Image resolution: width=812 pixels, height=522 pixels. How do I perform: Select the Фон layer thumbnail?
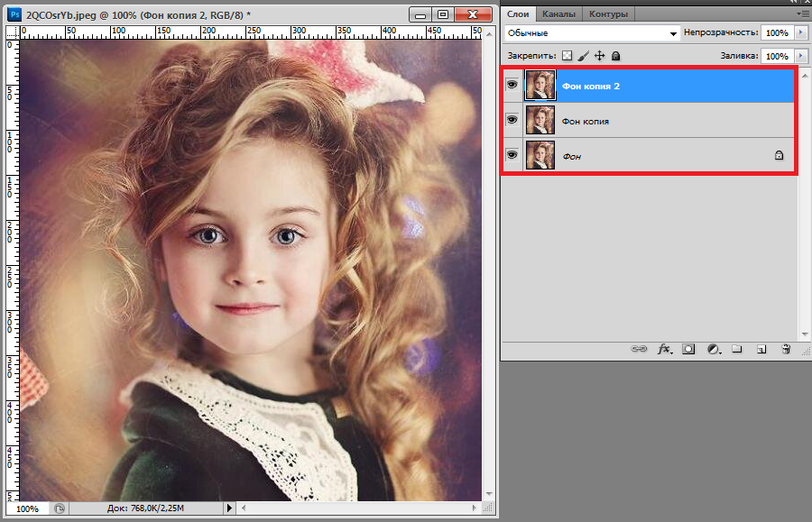coord(540,155)
